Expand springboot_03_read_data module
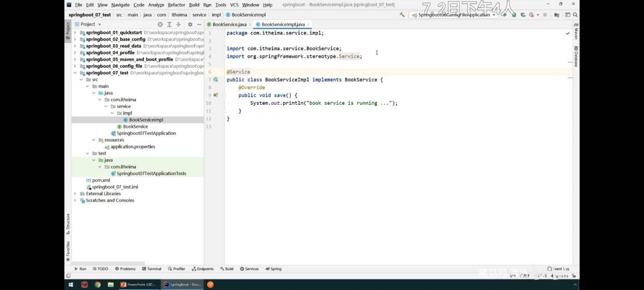 pos(75,46)
